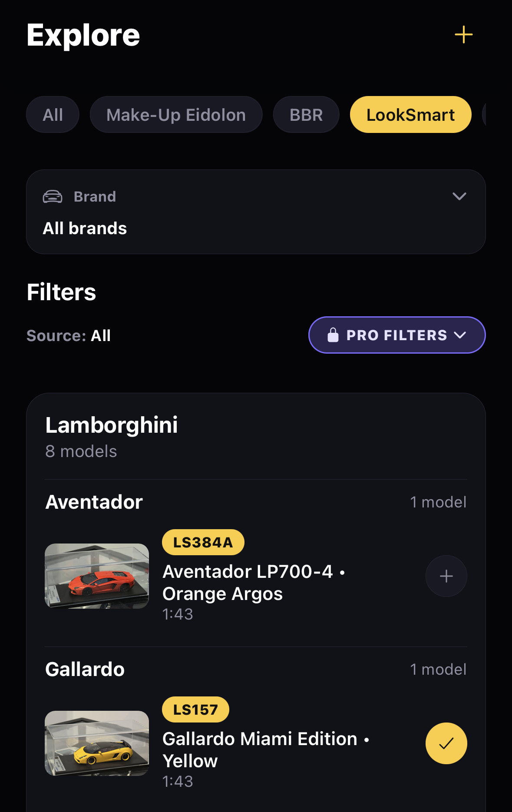Open Gallardo Miami Edition Yellow title
The width and height of the screenshot is (512, 812).
click(x=265, y=750)
